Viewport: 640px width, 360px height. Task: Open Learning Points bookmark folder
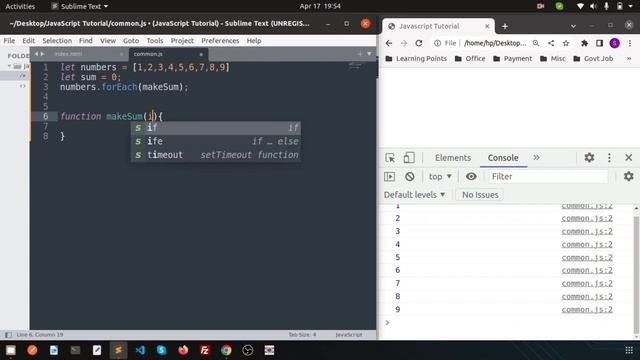[x=416, y=59]
